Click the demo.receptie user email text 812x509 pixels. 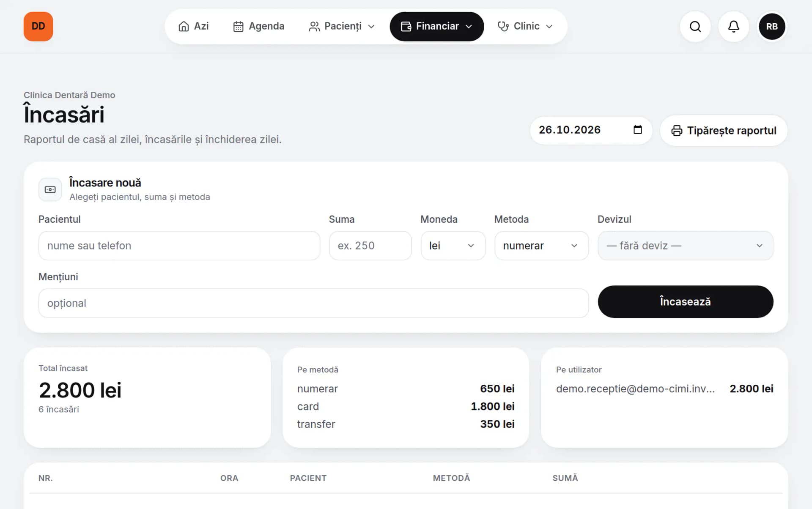(635, 389)
